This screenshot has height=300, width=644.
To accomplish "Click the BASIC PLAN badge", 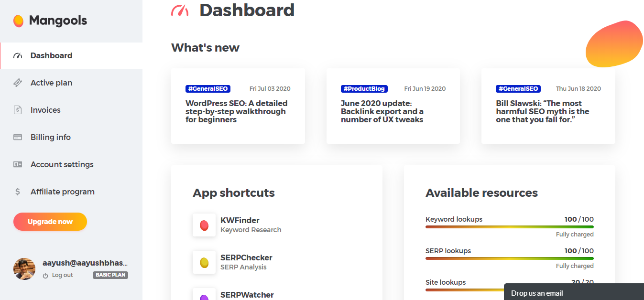I will (110, 275).
